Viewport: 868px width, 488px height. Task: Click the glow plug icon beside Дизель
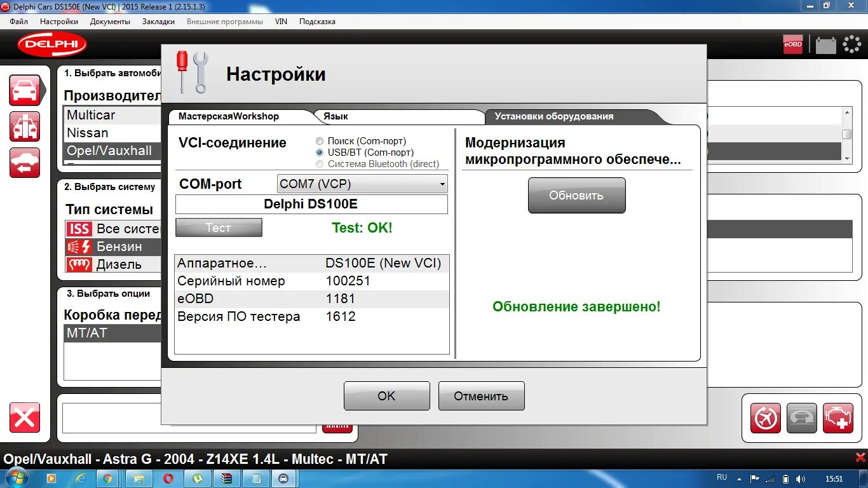pyautogui.click(x=79, y=264)
